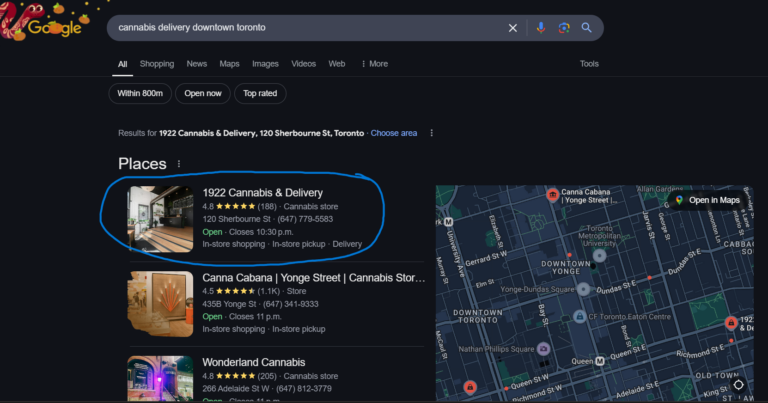Viewport: 768px width, 403px height.
Task: Click Closes 10:30 p.m. hours text
Action: pos(261,232)
